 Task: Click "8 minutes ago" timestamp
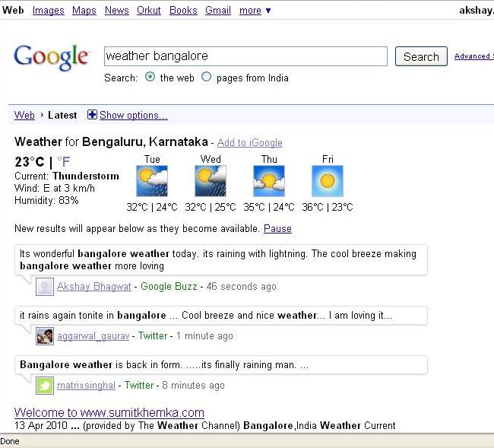pos(193,386)
